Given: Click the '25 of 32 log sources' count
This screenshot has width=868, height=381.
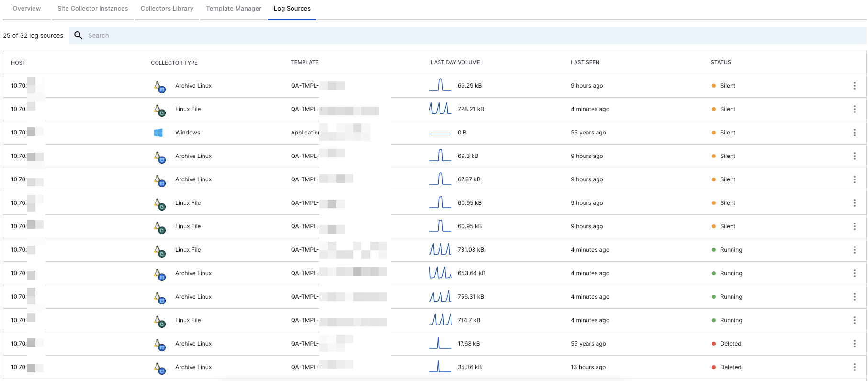Looking at the screenshot, I should pyautogui.click(x=33, y=35).
